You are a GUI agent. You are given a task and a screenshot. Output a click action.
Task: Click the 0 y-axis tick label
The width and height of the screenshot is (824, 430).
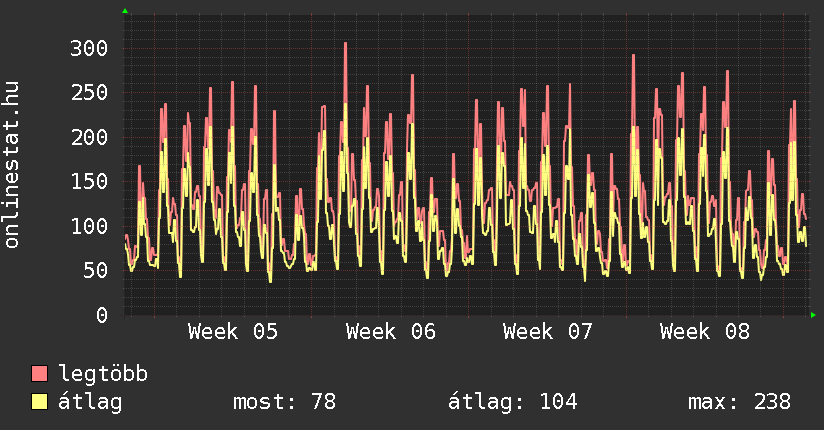(x=101, y=315)
